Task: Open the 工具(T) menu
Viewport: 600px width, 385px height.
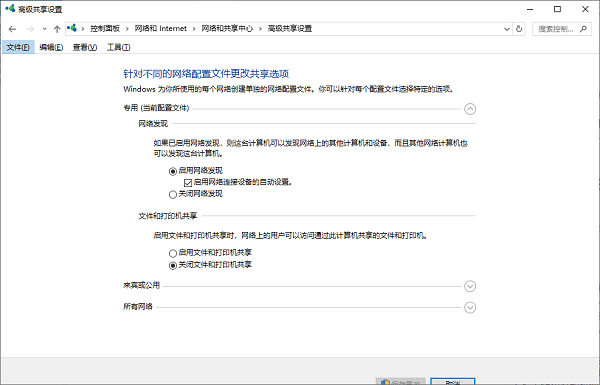Action: (119, 47)
